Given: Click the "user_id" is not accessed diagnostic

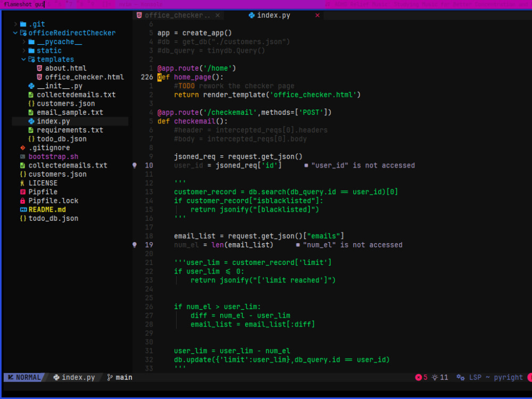Looking at the screenshot, I should click(363, 165).
